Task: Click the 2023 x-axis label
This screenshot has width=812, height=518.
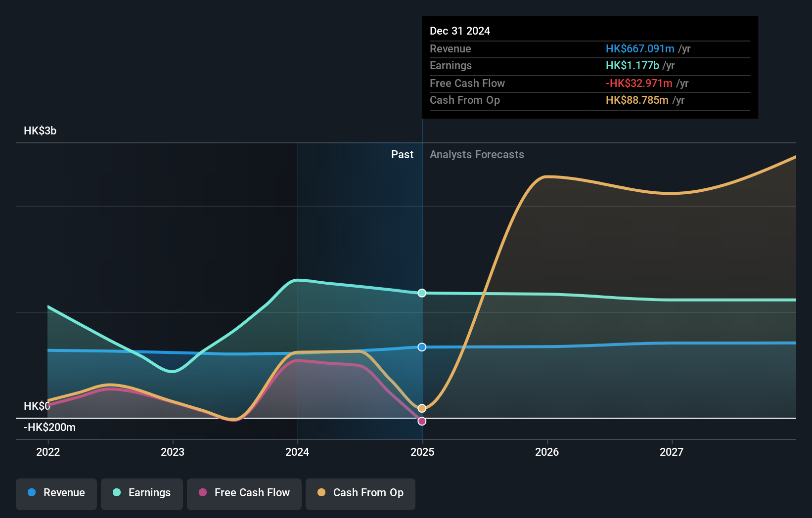Action: coord(173,452)
